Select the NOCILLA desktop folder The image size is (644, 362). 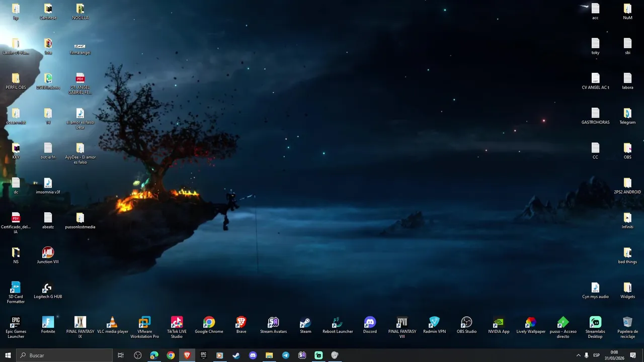(80, 12)
